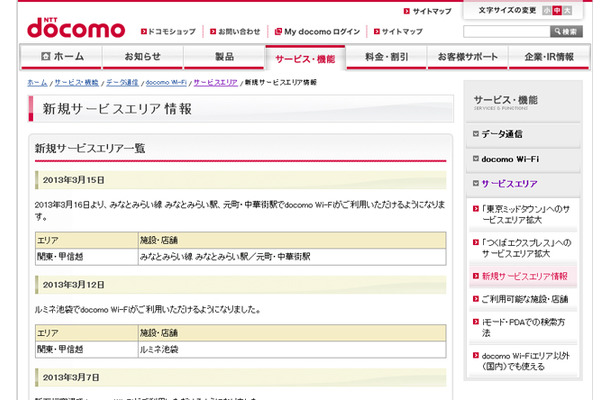Click the サービスエリア breadcrumb link
The height and width of the screenshot is (400, 610).
coord(216,82)
